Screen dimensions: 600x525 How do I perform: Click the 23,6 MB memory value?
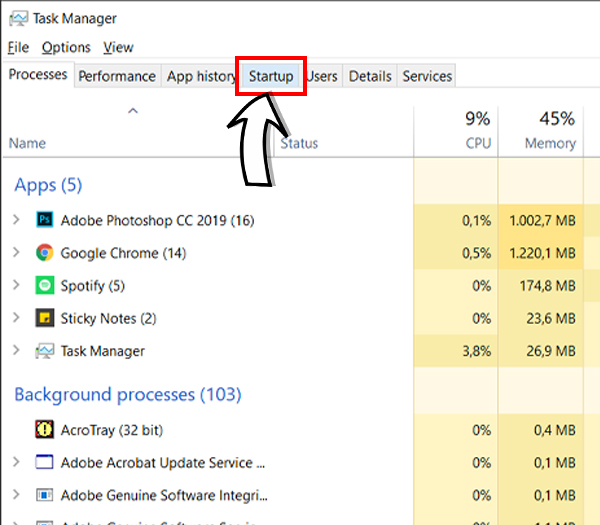551,318
